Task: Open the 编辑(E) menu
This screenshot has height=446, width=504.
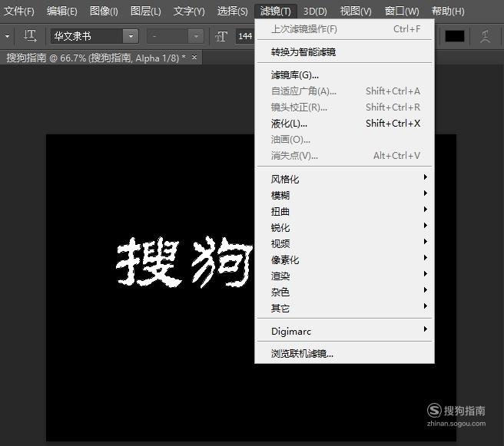Action: pyautogui.click(x=62, y=12)
